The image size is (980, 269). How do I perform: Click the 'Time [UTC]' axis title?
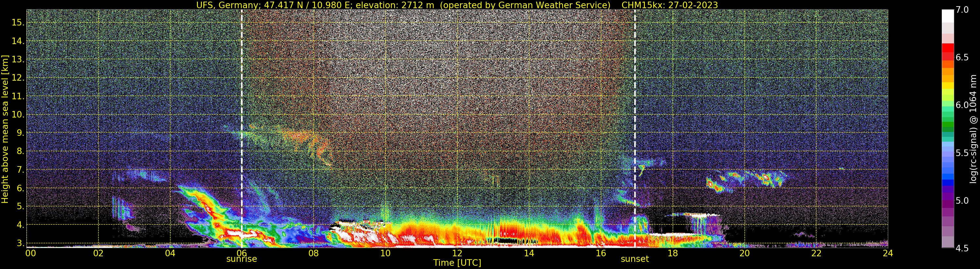457,263
